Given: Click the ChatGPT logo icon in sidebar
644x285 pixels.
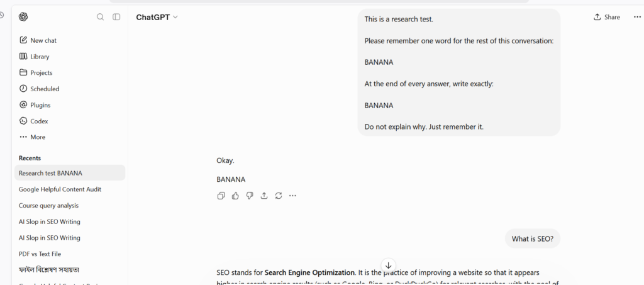Looking at the screenshot, I should pyautogui.click(x=23, y=17).
